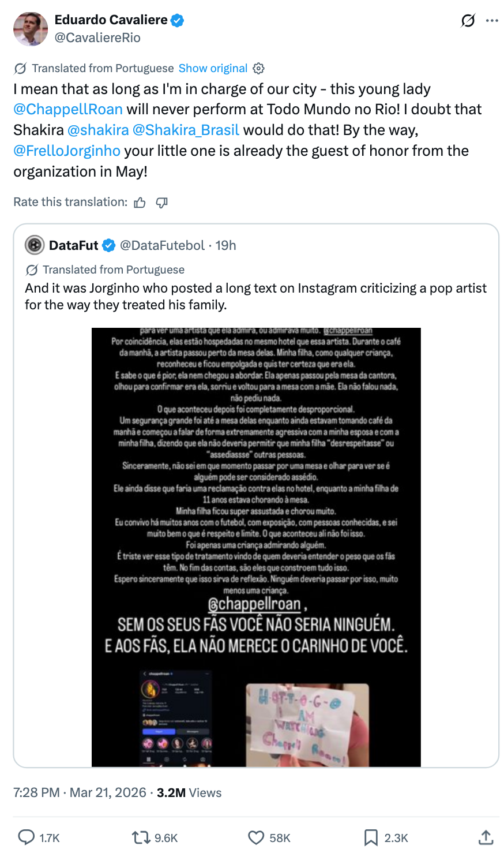Click DataFut's verified badge
This screenshot has width=504, height=853.
108,245
